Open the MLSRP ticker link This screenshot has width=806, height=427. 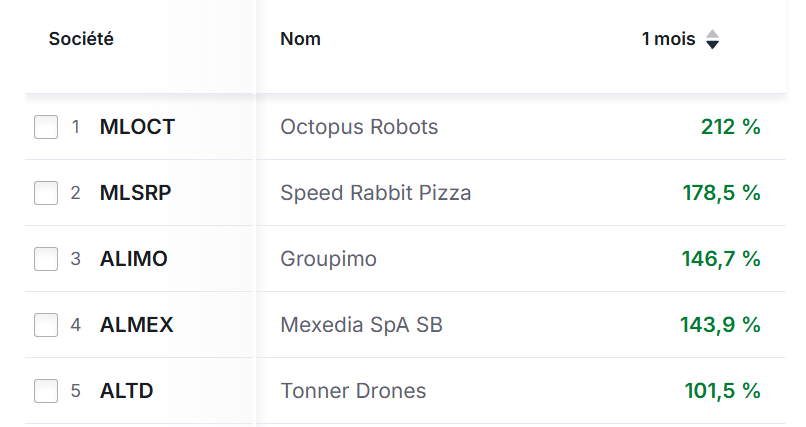coord(135,193)
